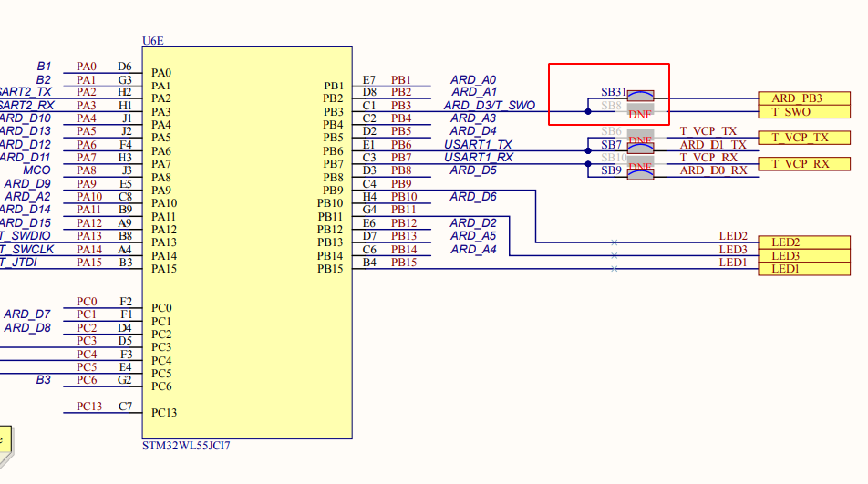Click the A4 ball number
868x484 pixels.
pos(125,250)
